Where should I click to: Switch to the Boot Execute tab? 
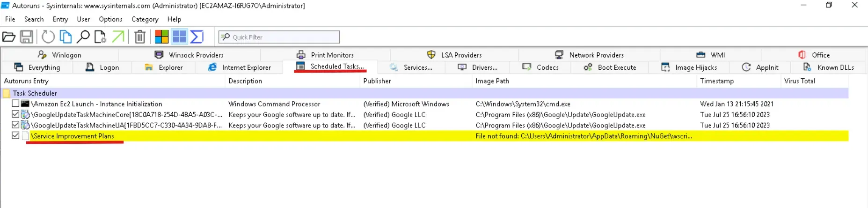[x=610, y=67]
